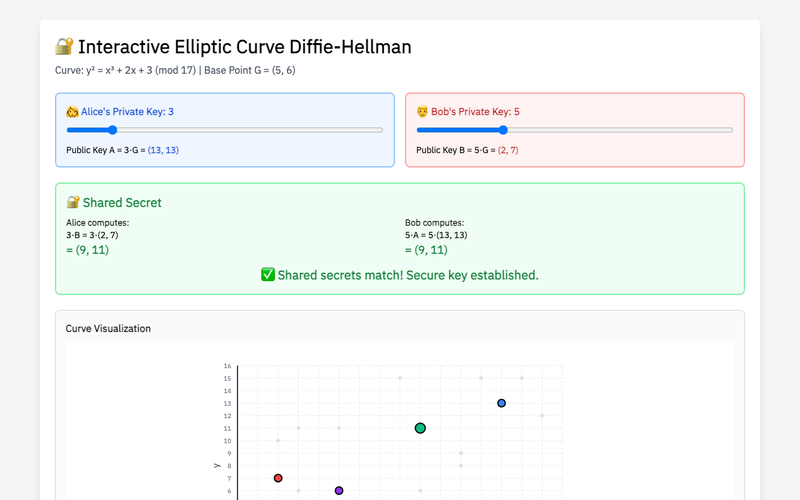
Task: Click the curve equation subtitle text
Action: tap(175, 70)
